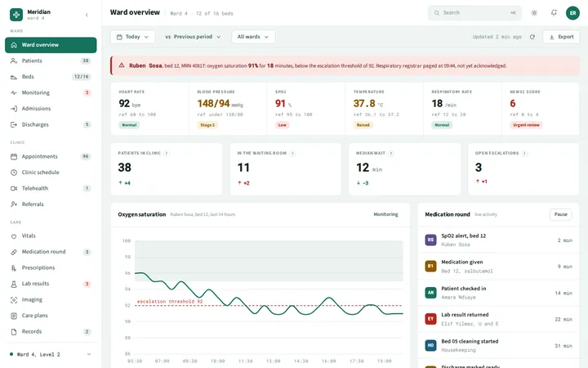588x368 pixels.
Task: Click the Imaging scan icon
Action: click(14, 300)
